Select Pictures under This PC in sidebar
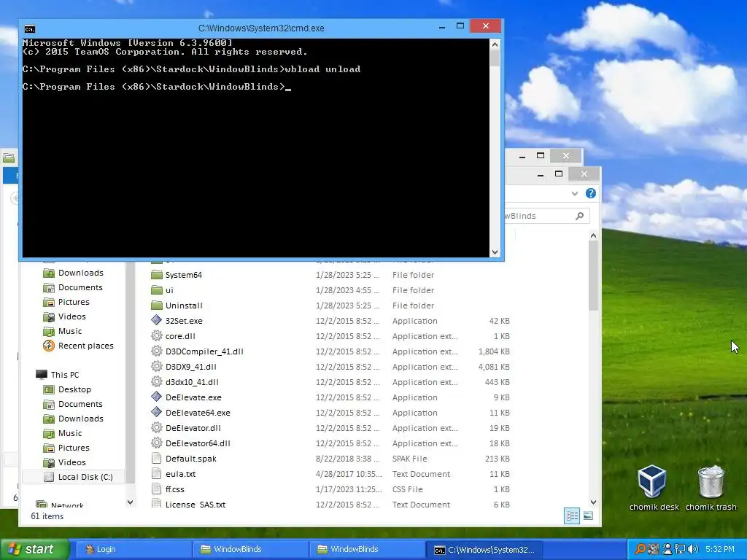The height and width of the screenshot is (560, 747). (74, 448)
